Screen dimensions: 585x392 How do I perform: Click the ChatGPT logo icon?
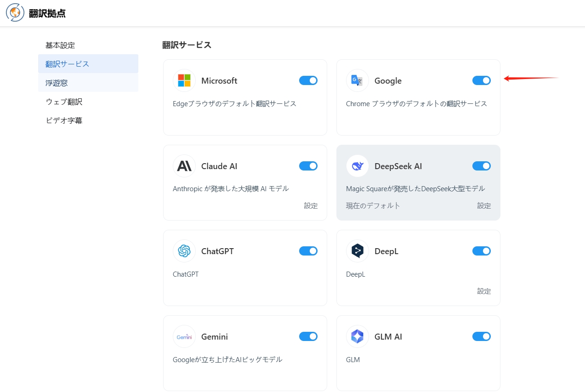pos(184,251)
